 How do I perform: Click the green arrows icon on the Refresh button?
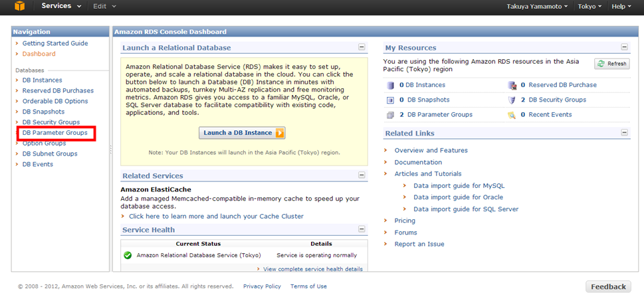pyautogui.click(x=601, y=64)
